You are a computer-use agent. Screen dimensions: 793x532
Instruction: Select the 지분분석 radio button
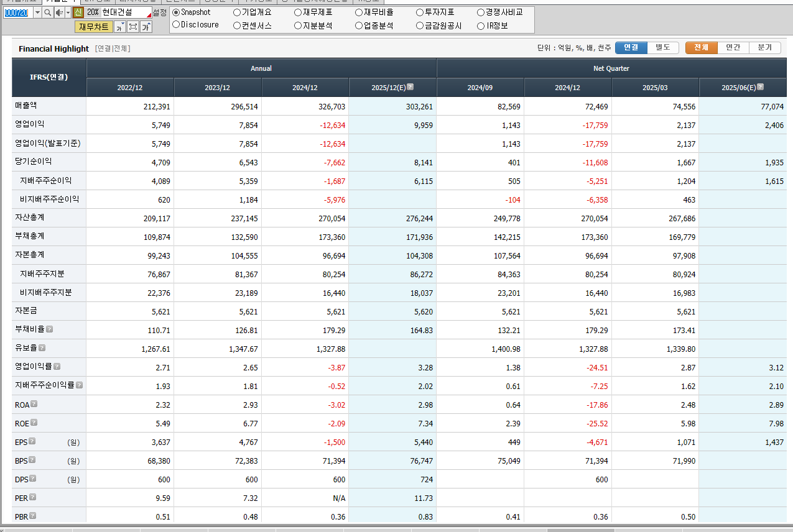point(298,26)
